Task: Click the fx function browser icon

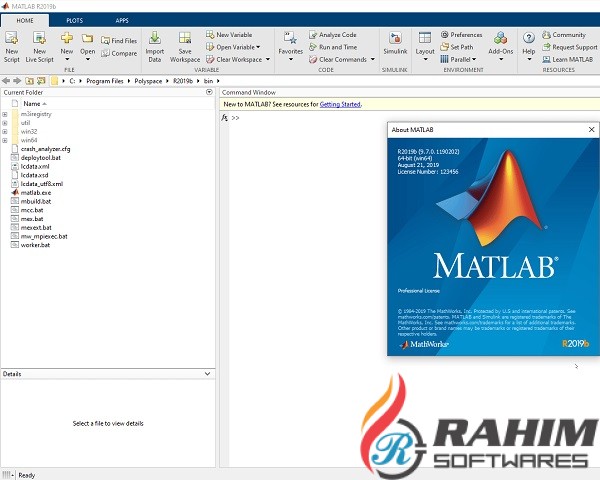Action: coord(225,118)
